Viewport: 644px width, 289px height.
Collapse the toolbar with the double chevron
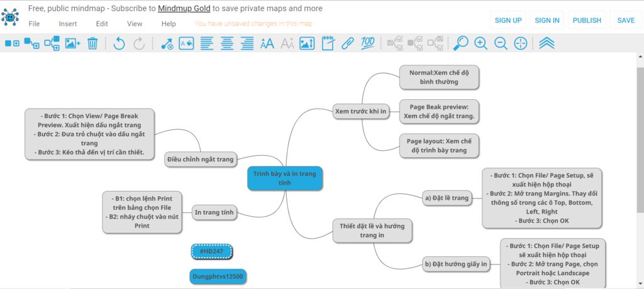(x=547, y=43)
